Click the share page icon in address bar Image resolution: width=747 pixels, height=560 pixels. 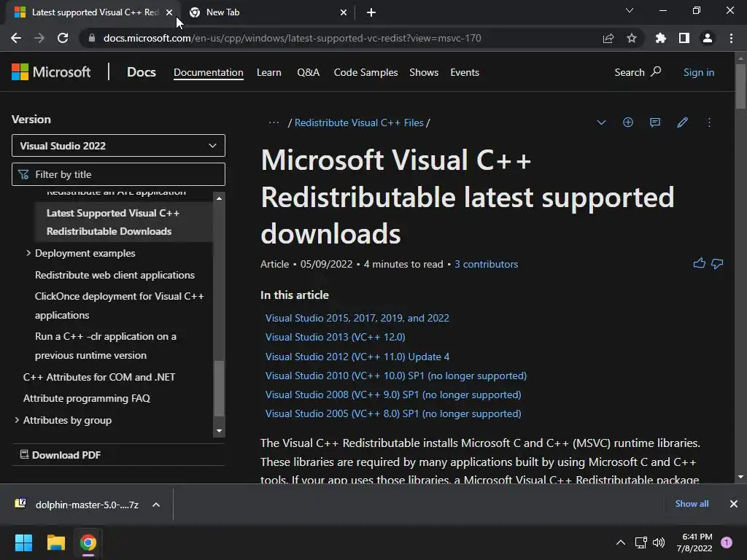click(608, 38)
